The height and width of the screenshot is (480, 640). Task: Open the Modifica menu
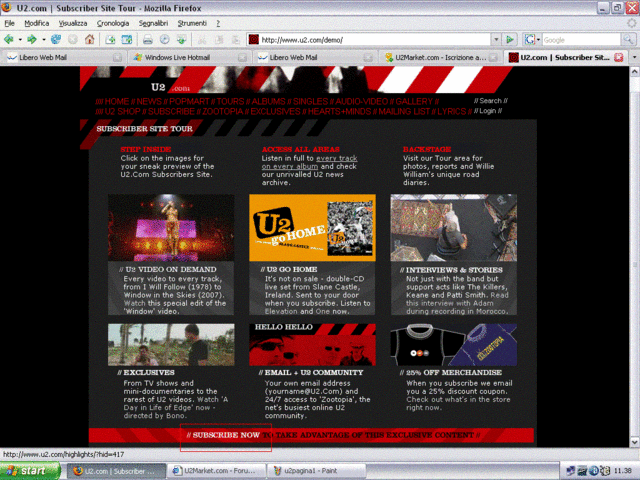[37, 23]
